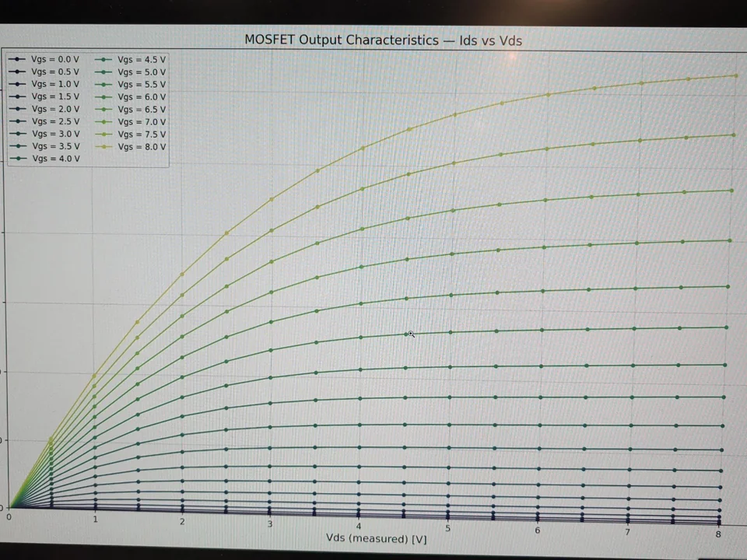Click the legend entry 'Vgs = 0.0 V'
The image size is (747, 560).
point(44,59)
